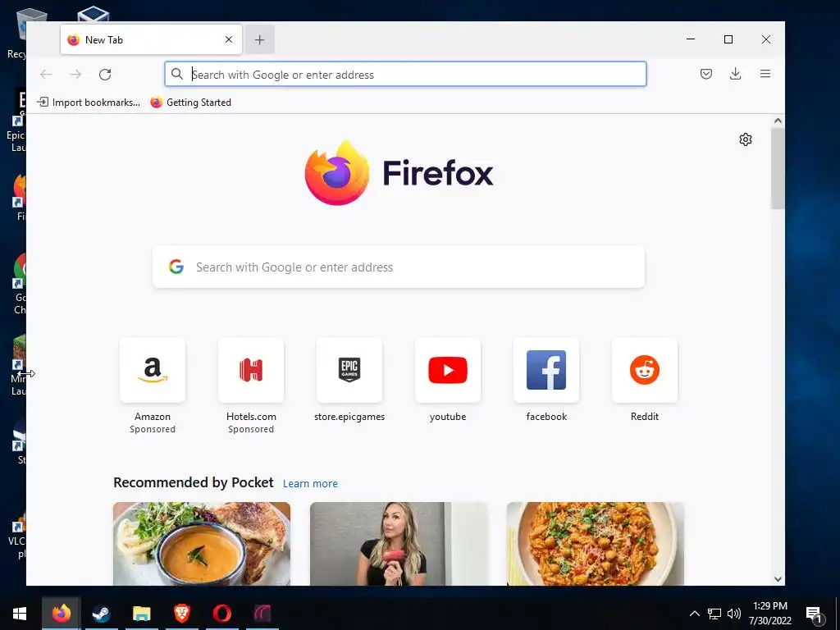This screenshot has height=630, width=840.
Task: Click the scrollbar down arrow
Action: [778, 579]
